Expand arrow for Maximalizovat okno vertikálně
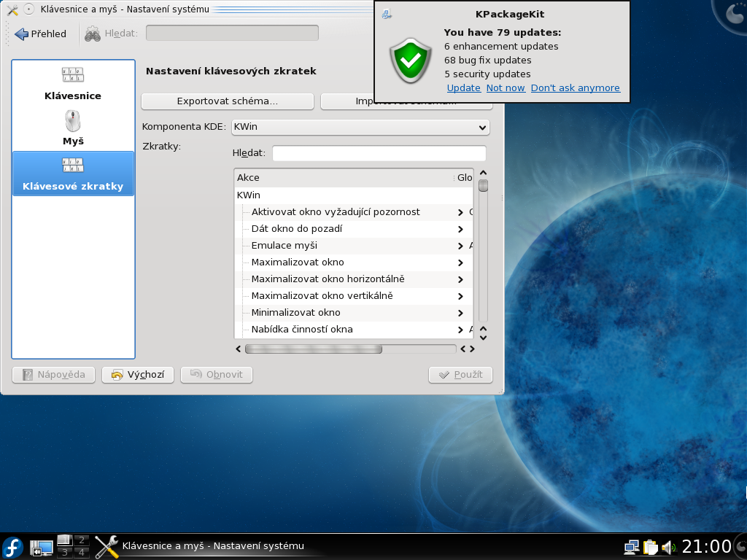 tap(460, 296)
